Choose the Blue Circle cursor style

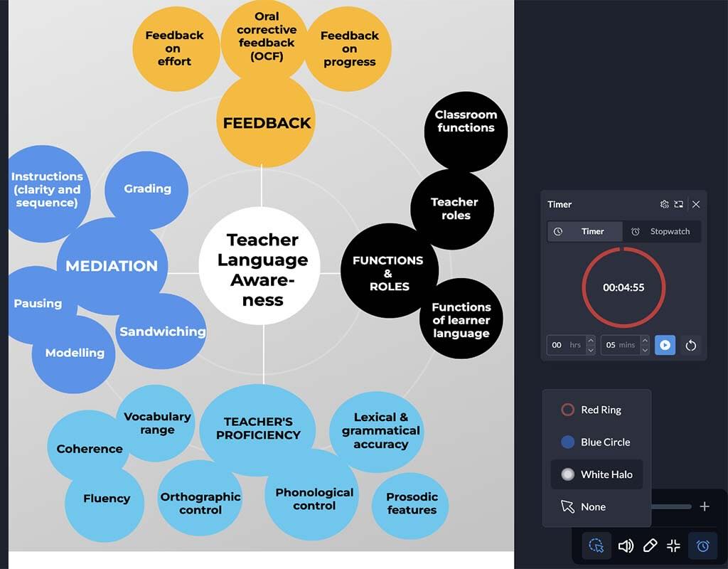click(596, 442)
